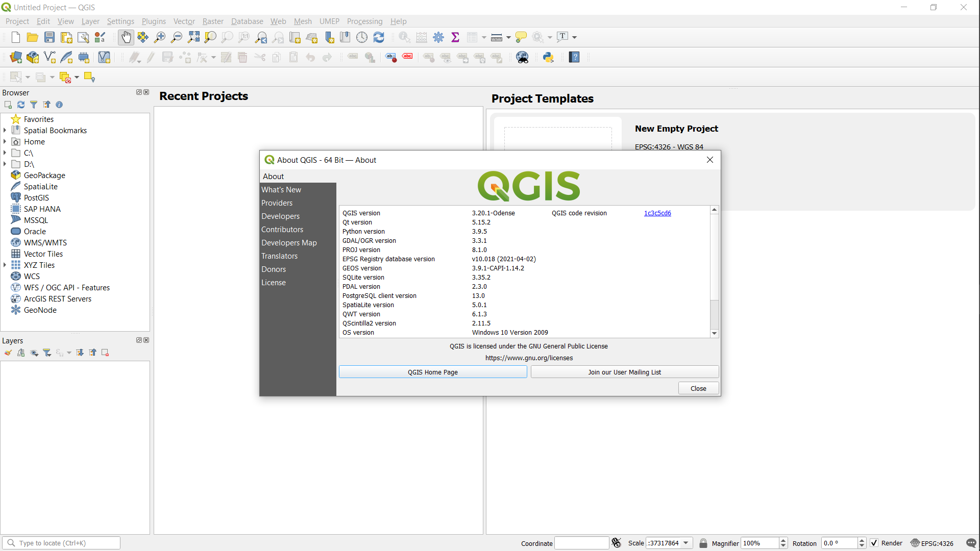Click the MetaSearch globe binoculars icon
Image resolution: width=980 pixels, height=551 pixels.
[522, 57]
